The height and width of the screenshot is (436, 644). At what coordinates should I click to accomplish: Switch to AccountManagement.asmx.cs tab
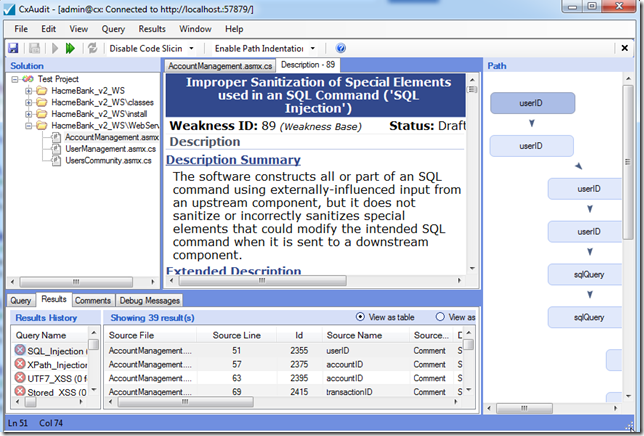(x=220, y=66)
